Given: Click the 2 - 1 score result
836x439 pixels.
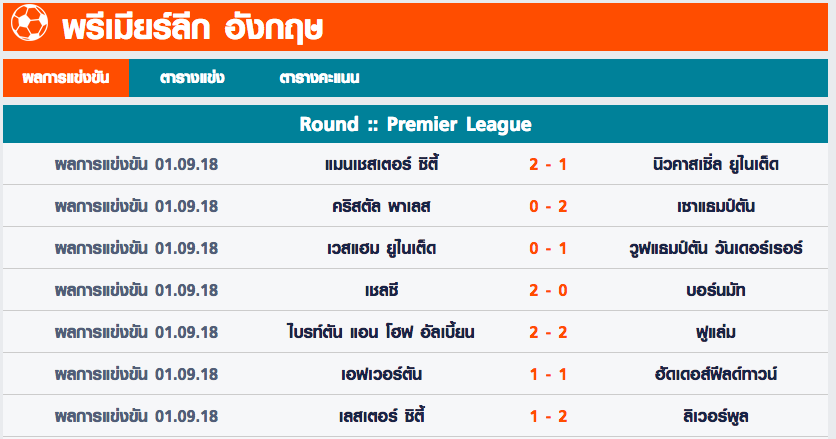Looking at the screenshot, I should [548, 164].
